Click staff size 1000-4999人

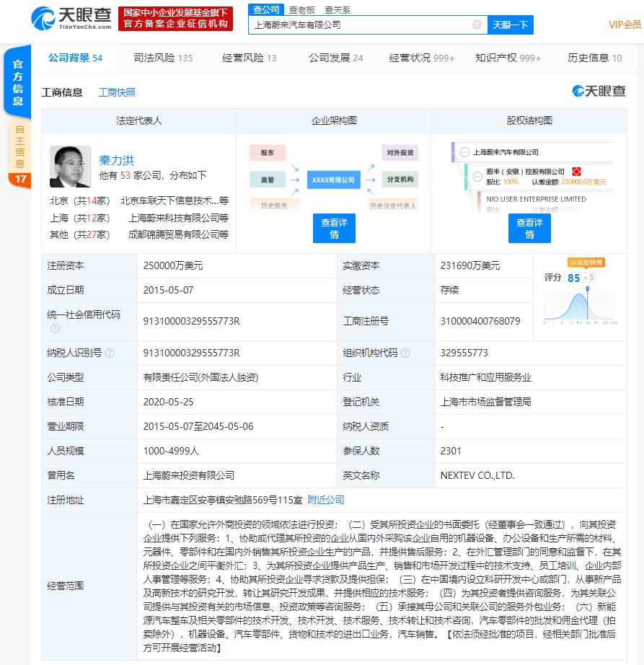(172, 451)
